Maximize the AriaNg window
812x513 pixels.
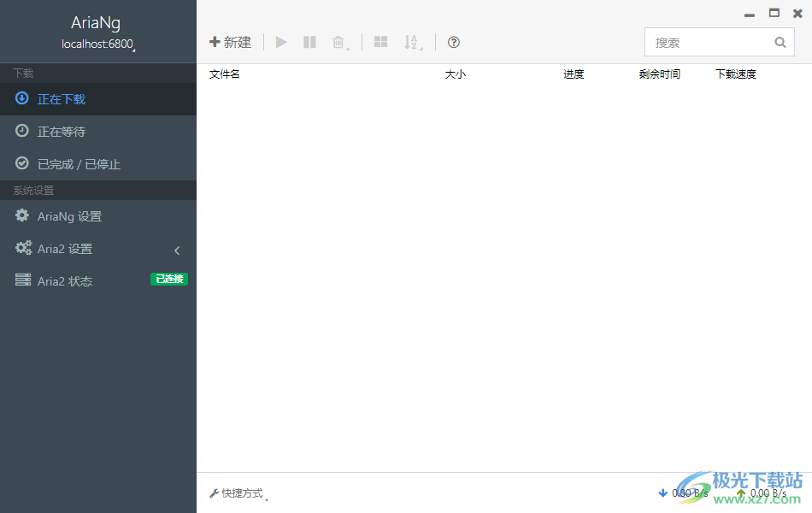[774, 13]
